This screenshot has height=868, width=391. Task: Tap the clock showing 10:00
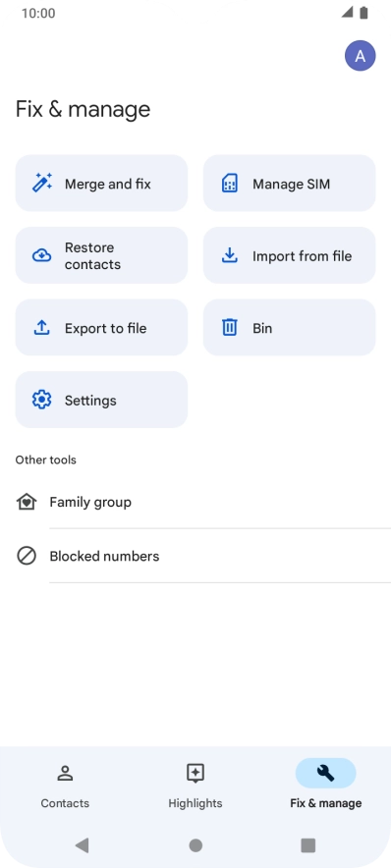pos(38,14)
